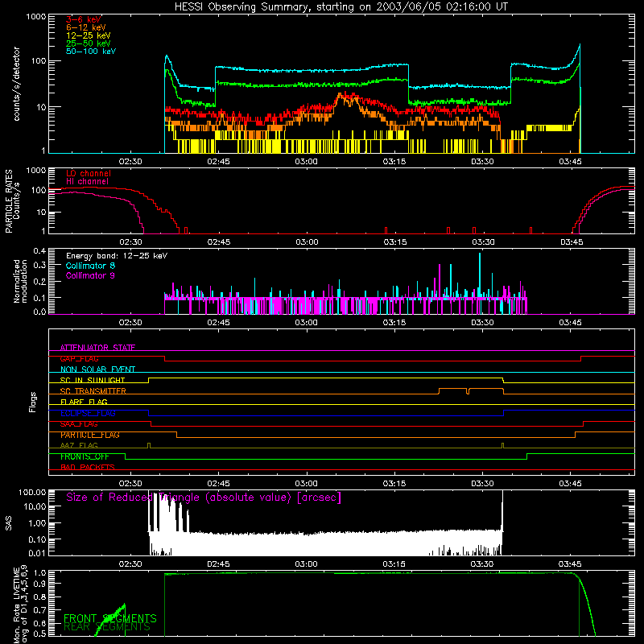644x644 pixels.
Task: Click the SAS axis label
Action: (x=8, y=523)
